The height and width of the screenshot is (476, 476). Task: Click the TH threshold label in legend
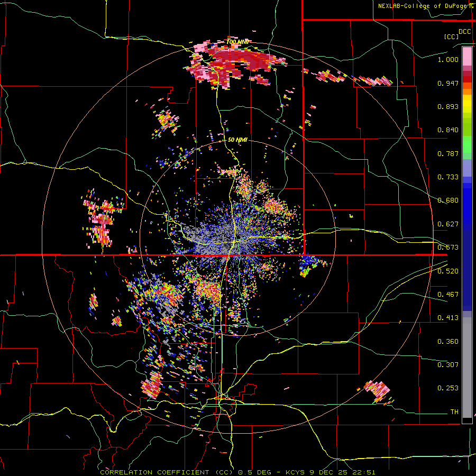point(454,412)
